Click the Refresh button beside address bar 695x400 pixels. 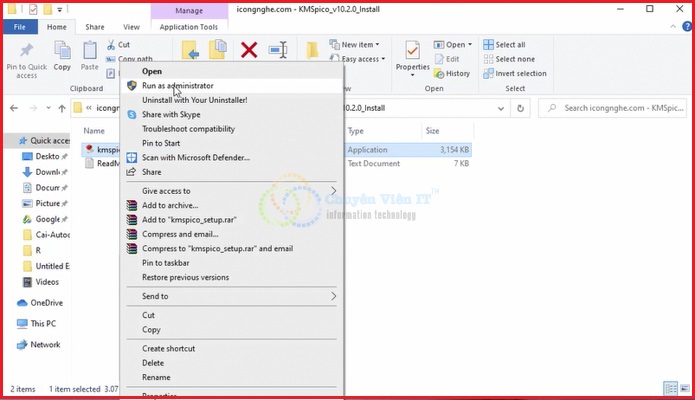pyautogui.click(x=520, y=108)
